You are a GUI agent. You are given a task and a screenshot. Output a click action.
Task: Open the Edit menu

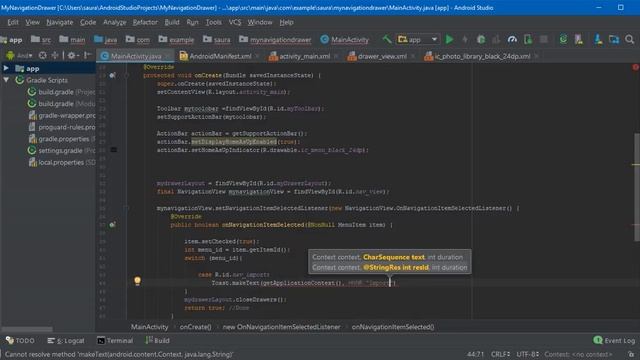tap(13, 22)
